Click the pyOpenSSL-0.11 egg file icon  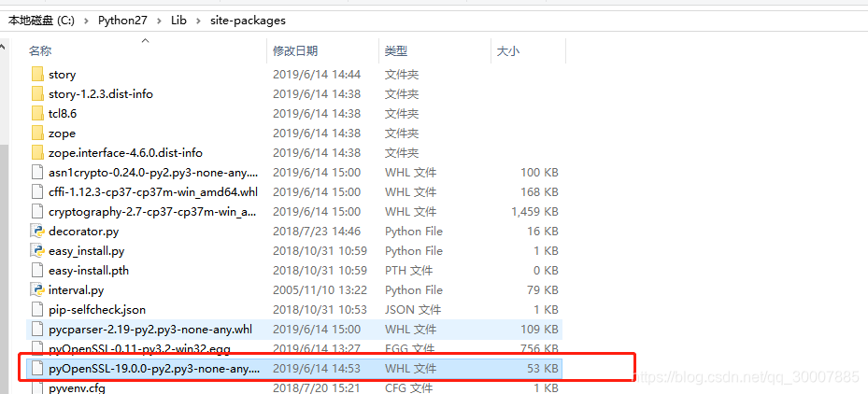point(37,348)
